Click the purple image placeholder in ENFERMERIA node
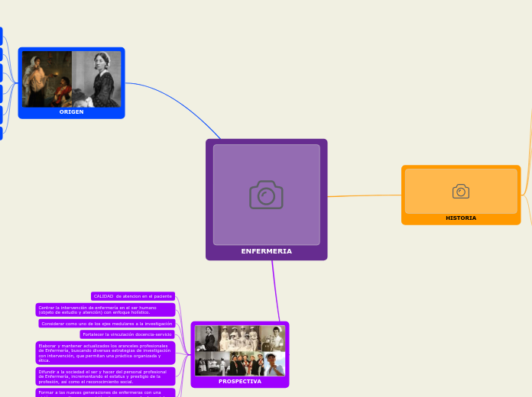The height and width of the screenshot is (397, 532). 266,195
